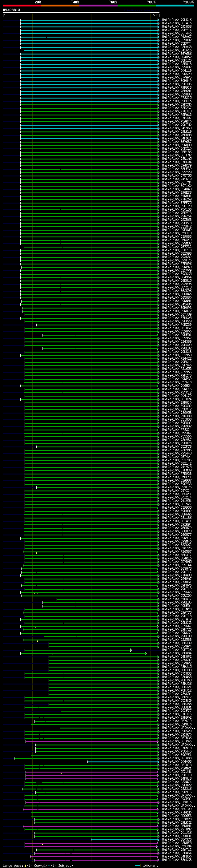Click the UniRef100_B4F9E1 label
This screenshot has width=197, height=868.
[x=176, y=139]
